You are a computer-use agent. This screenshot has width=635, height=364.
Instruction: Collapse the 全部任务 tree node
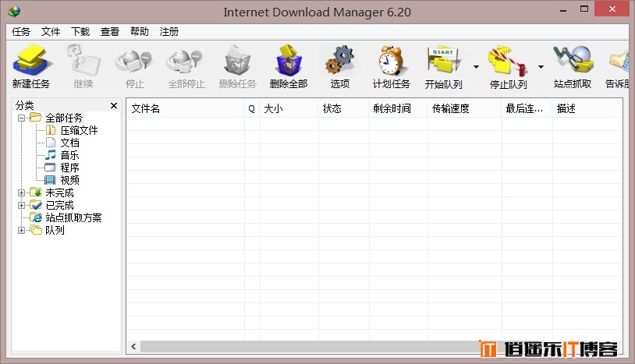[22, 118]
